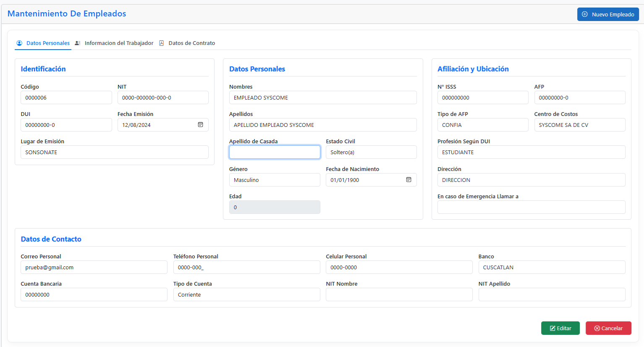Viewport: 644px width, 347px height.
Task: Choose a bank in the Banco field
Action: (552, 268)
